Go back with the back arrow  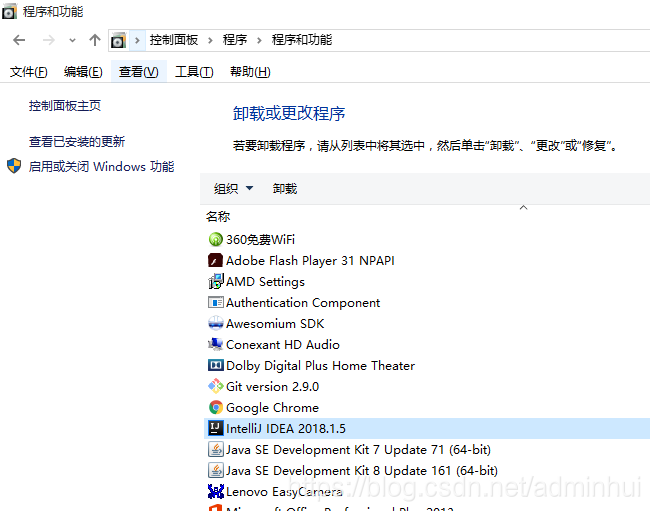click(19, 40)
